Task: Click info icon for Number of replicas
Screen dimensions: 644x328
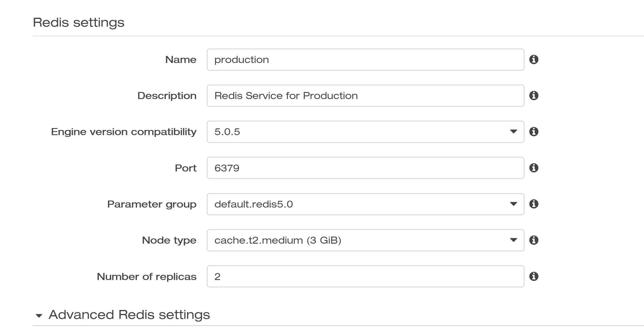Action: tap(534, 276)
